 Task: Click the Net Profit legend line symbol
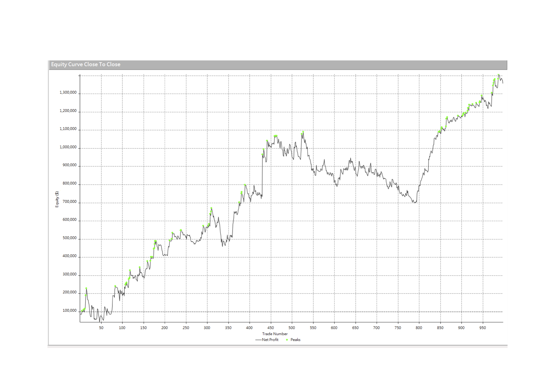258,340
